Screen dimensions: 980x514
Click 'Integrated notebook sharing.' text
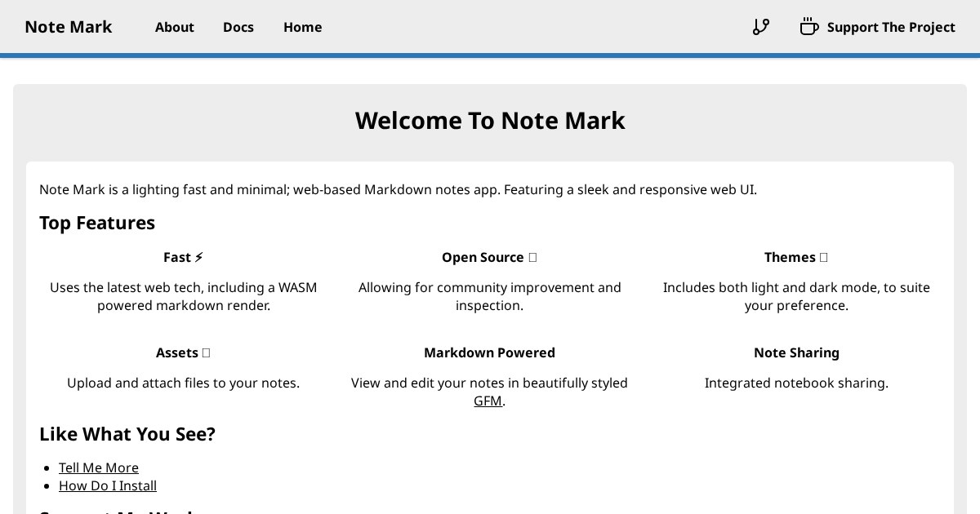tap(796, 383)
